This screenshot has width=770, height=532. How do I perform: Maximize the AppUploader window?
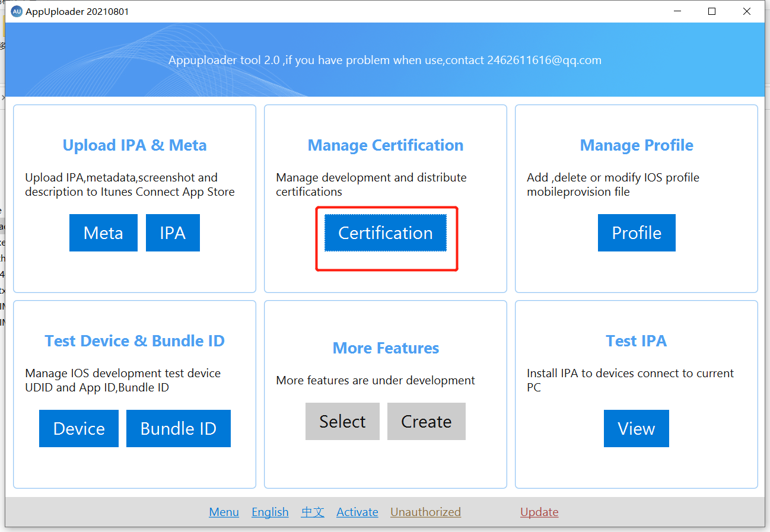(x=712, y=11)
